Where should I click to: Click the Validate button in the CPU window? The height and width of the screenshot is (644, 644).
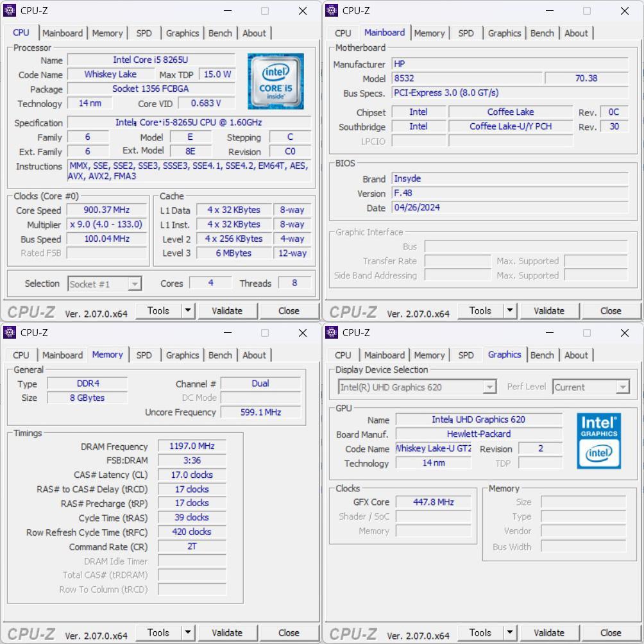click(228, 310)
